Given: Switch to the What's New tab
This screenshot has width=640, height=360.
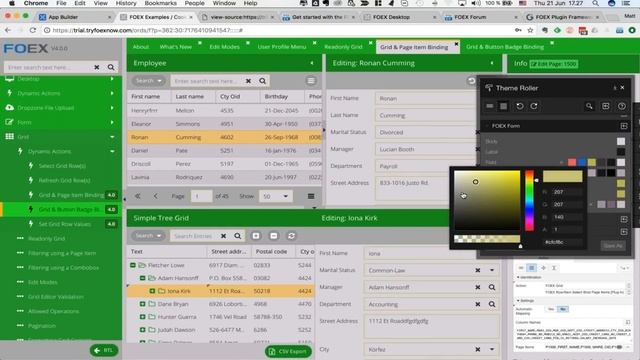Looking at the screenshot, I should click(x=176, y=47).
